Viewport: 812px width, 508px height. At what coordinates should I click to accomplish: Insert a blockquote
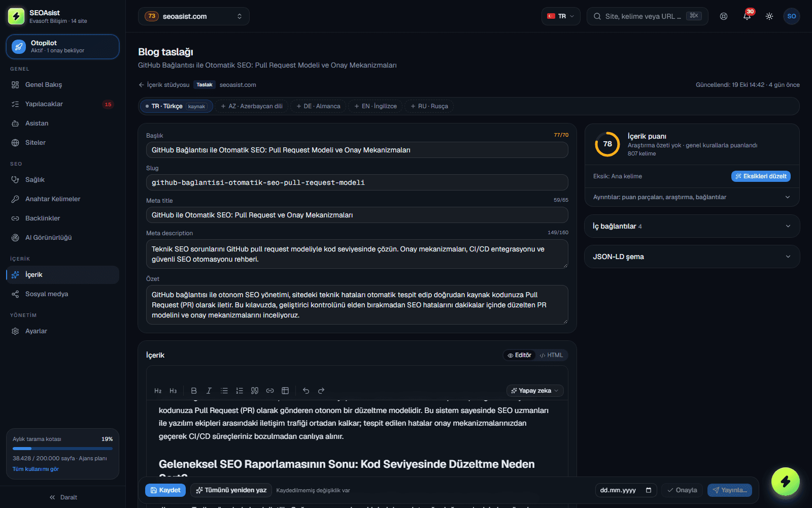click(254, 391)
